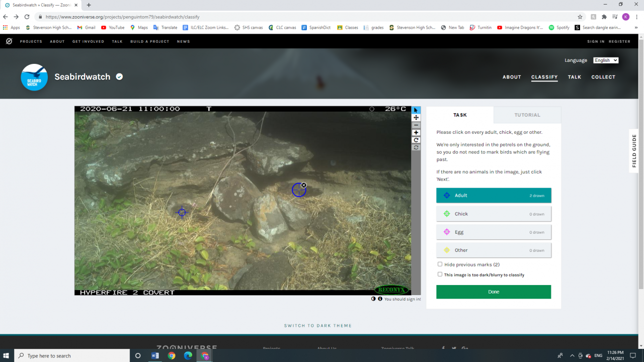Click the Seabirdwatch project title
644x362 pixels.
82,77
